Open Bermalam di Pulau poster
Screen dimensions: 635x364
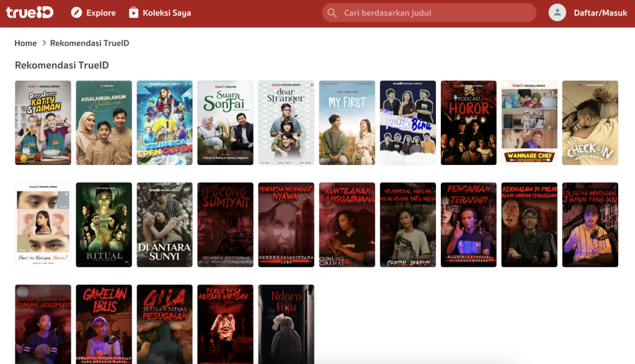pyautogui.click(x=530, y=224)
